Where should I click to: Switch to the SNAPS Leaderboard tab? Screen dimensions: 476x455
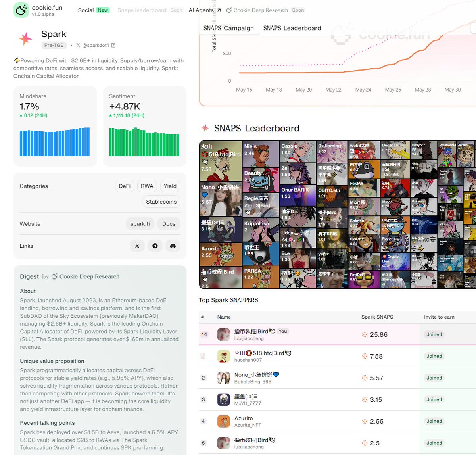click(292, 28)
